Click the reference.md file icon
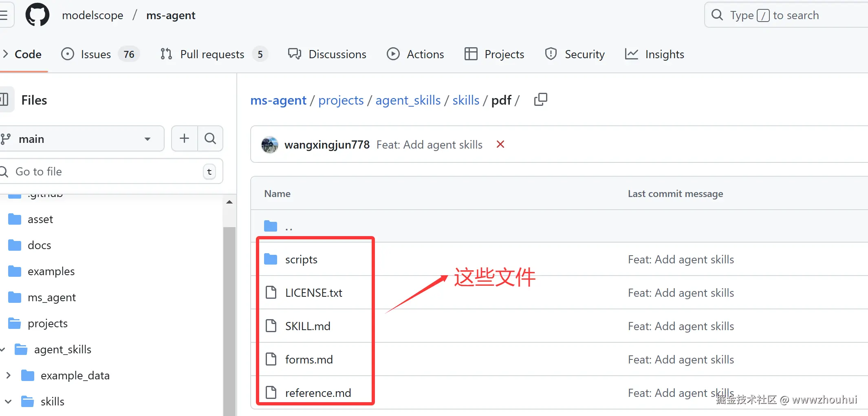 tap(271, 392)
